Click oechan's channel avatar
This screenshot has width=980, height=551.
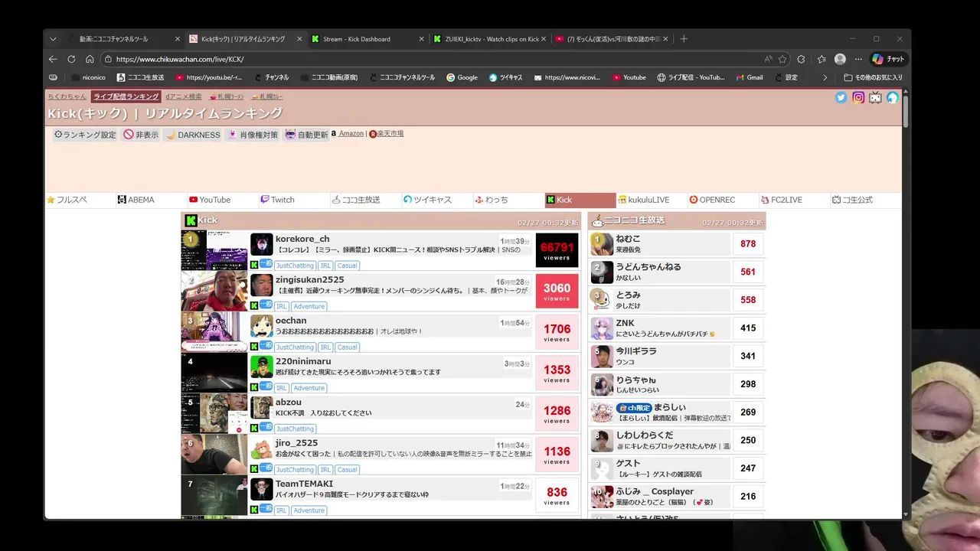[x=262, y=326]
